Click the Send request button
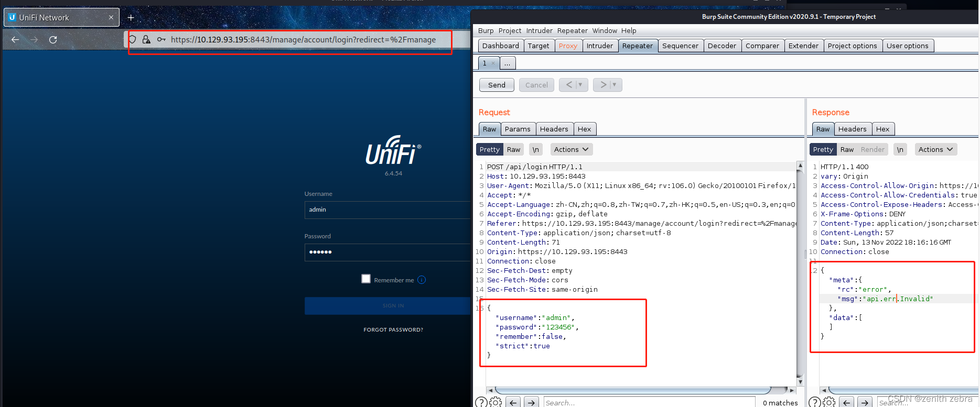 tap(497, 85)
